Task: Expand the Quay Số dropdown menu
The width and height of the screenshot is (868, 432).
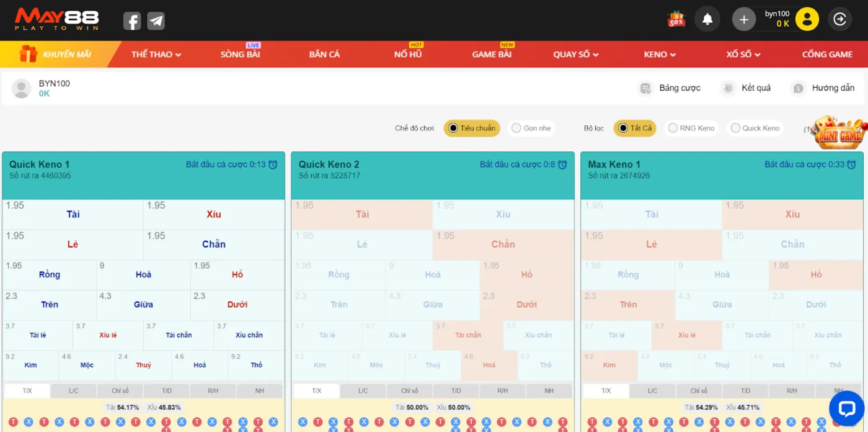Action: (576, 55)
